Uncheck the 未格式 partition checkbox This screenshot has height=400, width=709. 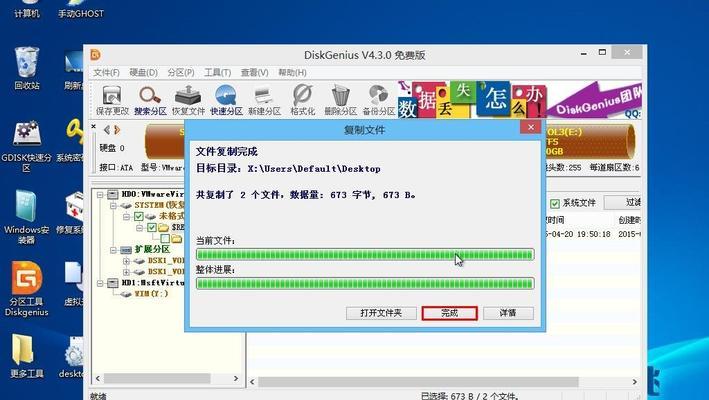click(139, 217)
